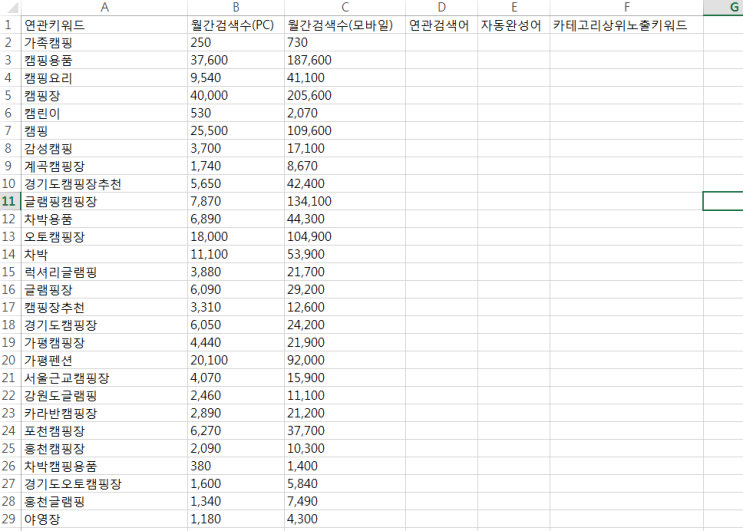Select cell containing 가평펜션
The height and width of the screenshot is (531, 743).
104,360
